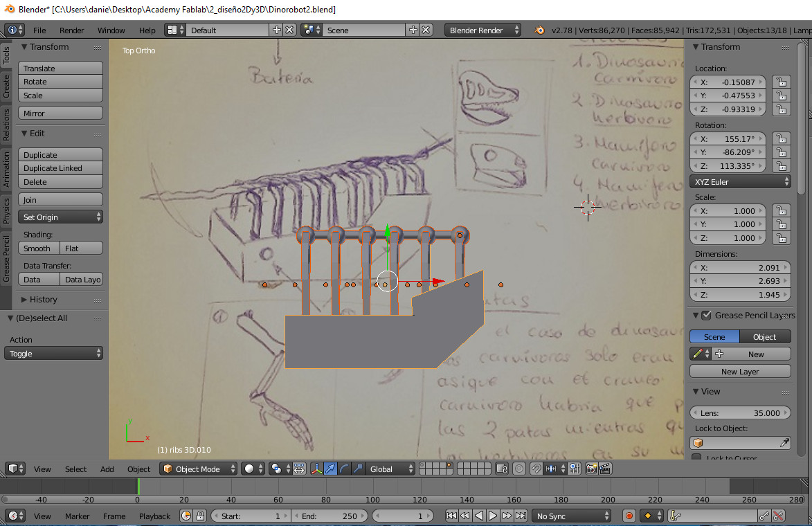The height and width of the screenshot is (526, 812).
Task: Use eyedropper for Lock to Object
Action: [784, 443]
